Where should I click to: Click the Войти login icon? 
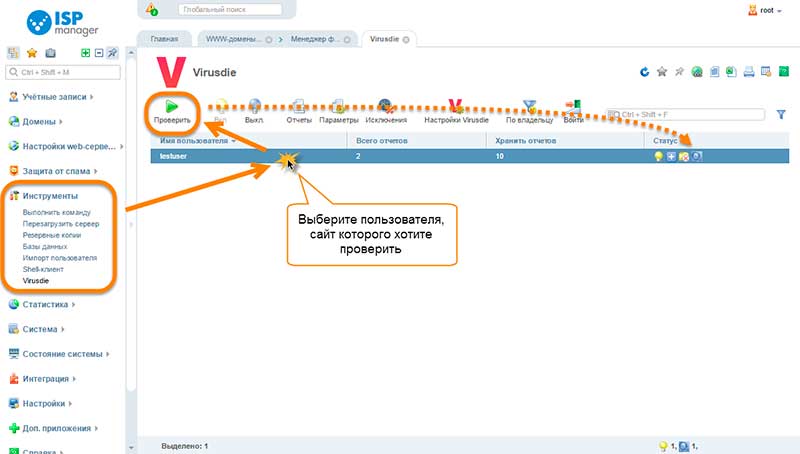573,107
